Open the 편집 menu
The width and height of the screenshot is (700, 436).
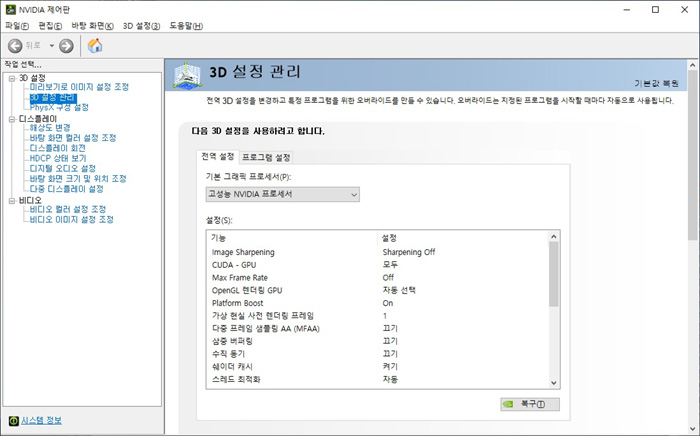(50, 26)
